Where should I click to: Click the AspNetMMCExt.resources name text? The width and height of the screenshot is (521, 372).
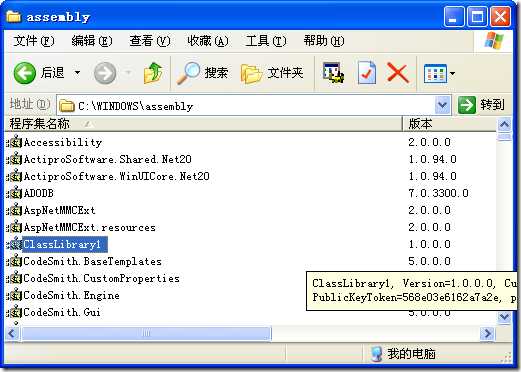pos(89,227)
